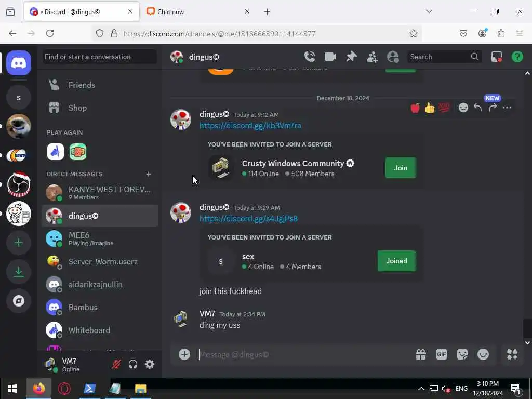This screenshot has width=532, height=399.
Task: Switch to the Chat now browser tab
Action: click(198, 11)
